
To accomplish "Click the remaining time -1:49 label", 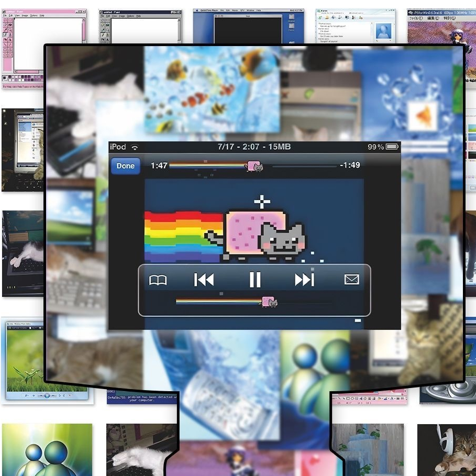I will [350, 165].
